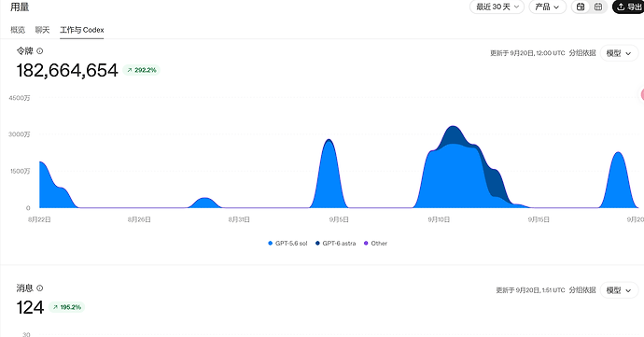Click the info icon next to 消息
The height and width of the screenshot is (337, 644).
coord(40,288)
